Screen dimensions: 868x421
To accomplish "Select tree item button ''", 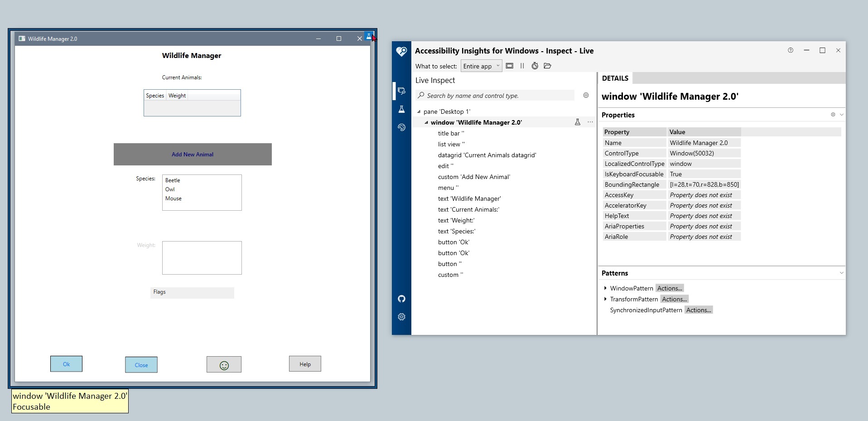I will pos(450,264).
